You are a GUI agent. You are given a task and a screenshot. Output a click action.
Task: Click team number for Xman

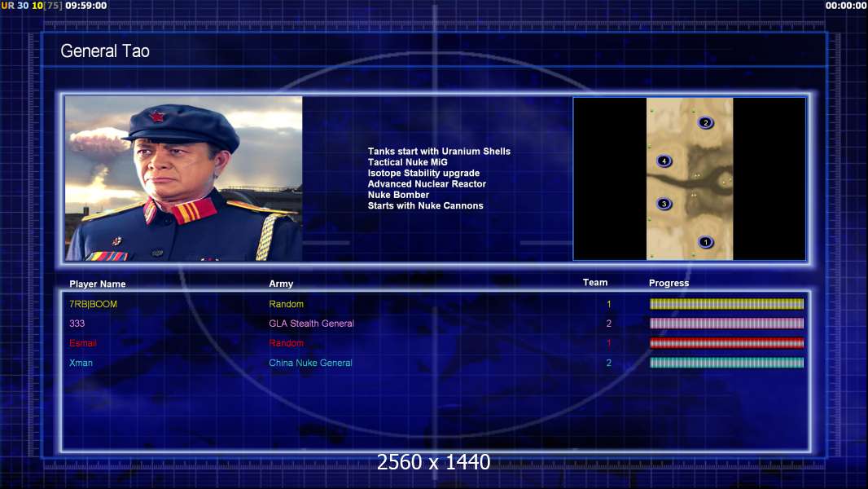(x=609, y=363)
